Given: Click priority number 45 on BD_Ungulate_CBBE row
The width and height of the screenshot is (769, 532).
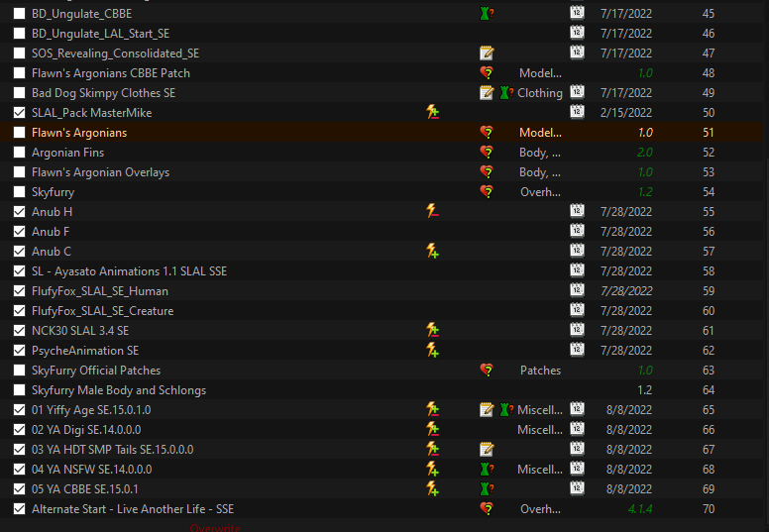Looking at the screenshot, I should pos(709,13).
